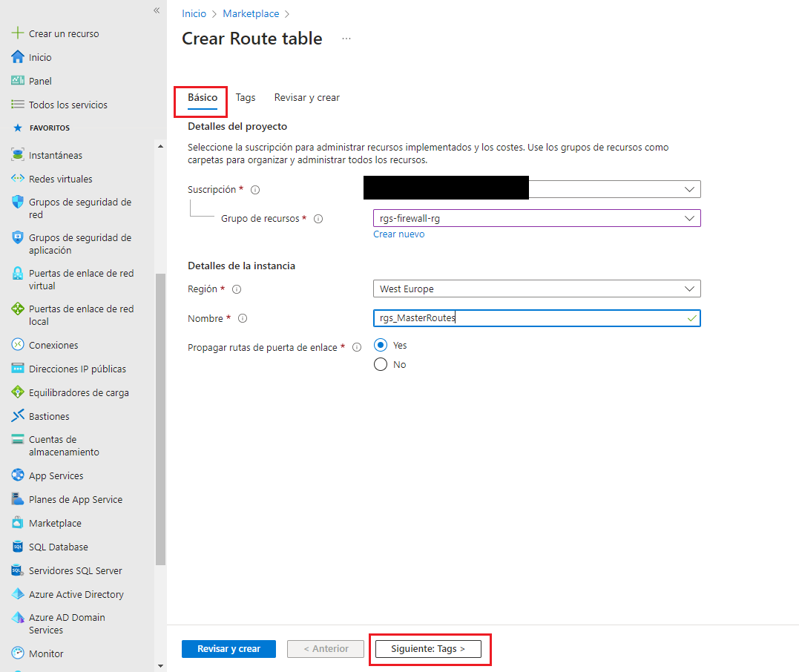Click the Instantáneas sidebar icon
Viewport: 799px width, 672px height.
point(18,154)
